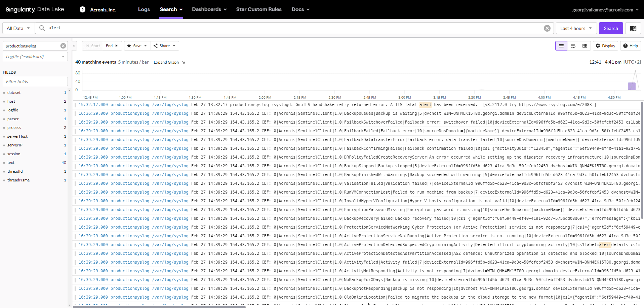Open the Docs menu
Image resolution: width=644 pixels, height=308 pixels.
pyautogui.click(x=300, y=9)
